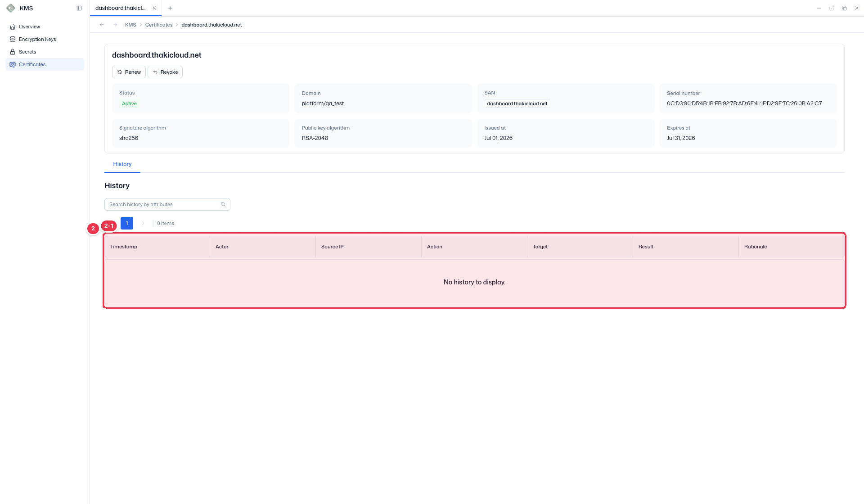
Task: Open Overview in the sidebar
Action: click(45, 27)
